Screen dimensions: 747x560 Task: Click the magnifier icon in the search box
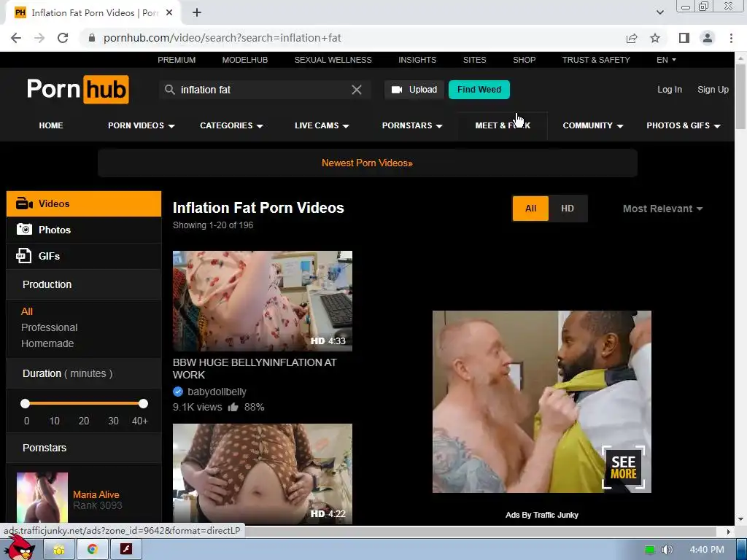point(169,90)
